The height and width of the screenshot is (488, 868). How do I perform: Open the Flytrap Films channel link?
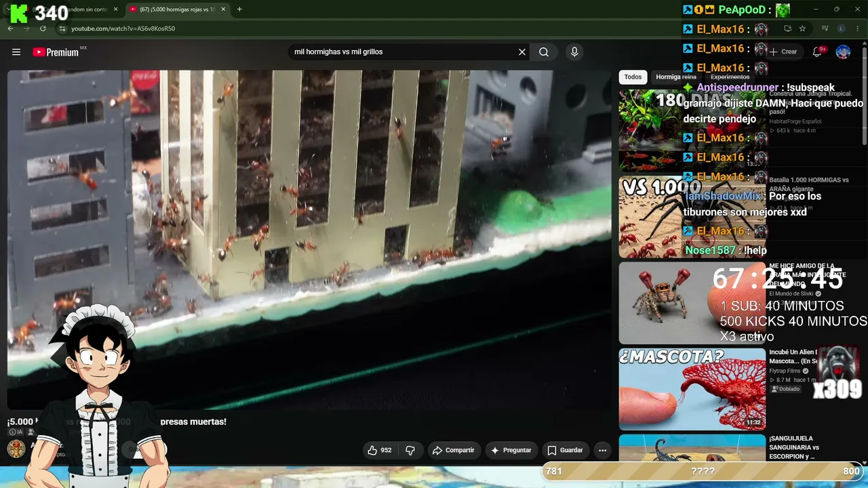[x=785, y=371]
